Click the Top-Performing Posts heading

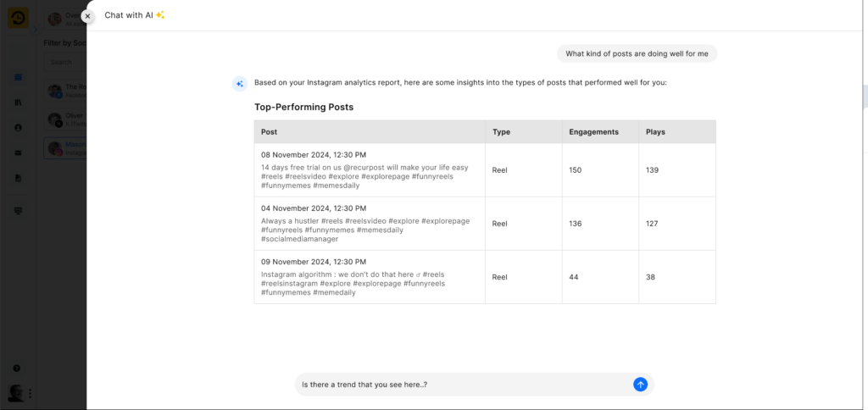[304, 107]
